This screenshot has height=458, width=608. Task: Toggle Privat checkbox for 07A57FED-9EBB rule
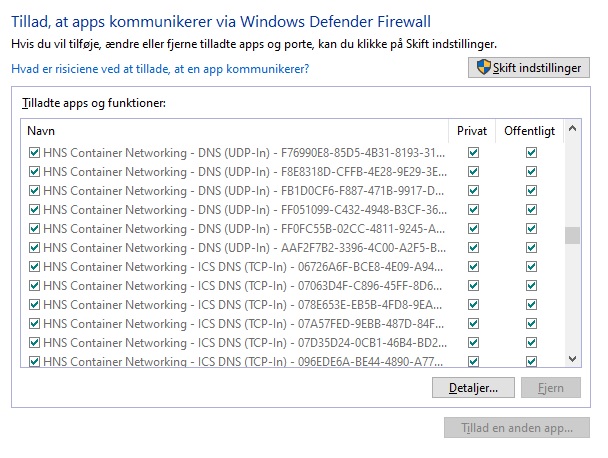pos(473,323)
